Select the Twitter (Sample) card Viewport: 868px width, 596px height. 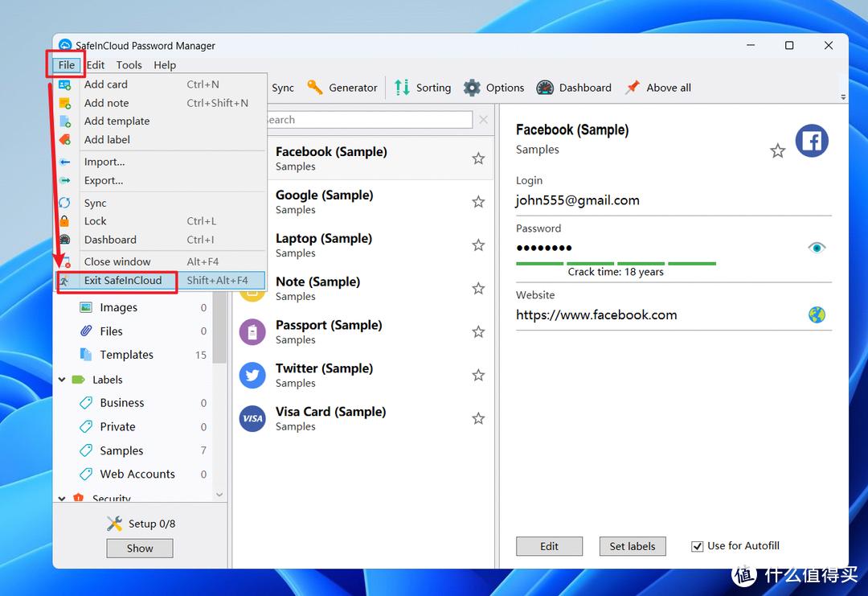(x=324, y=375)
